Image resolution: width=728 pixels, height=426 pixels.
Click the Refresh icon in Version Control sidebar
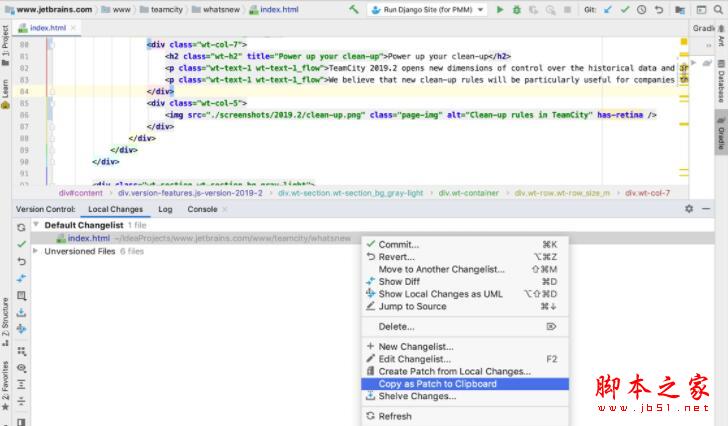(21, 228)
